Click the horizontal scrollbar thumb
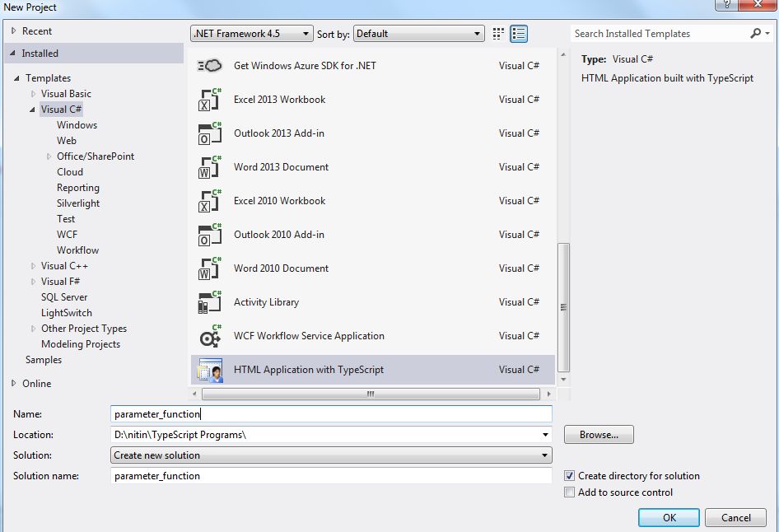Screen dimensions: 779x532 (371, 394)
